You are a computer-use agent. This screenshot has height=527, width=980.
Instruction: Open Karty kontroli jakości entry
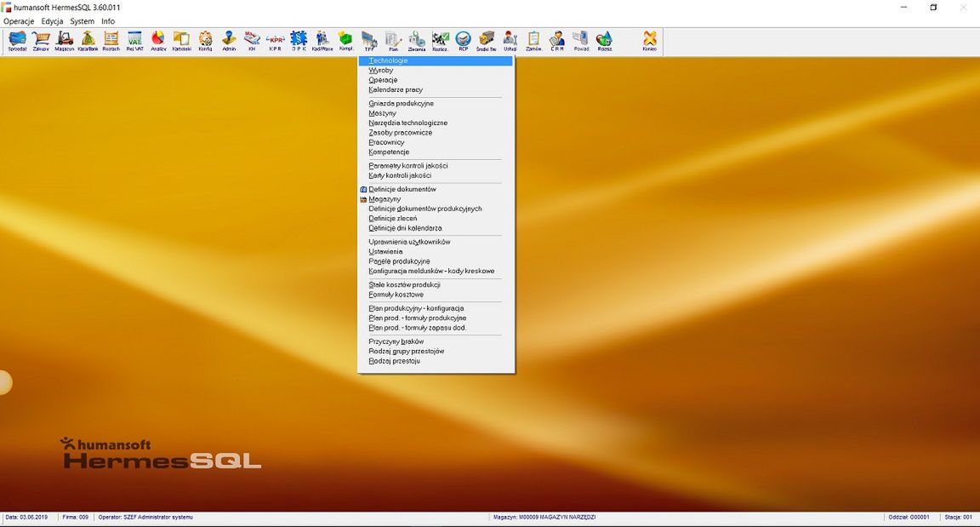[x=436, y=175]
